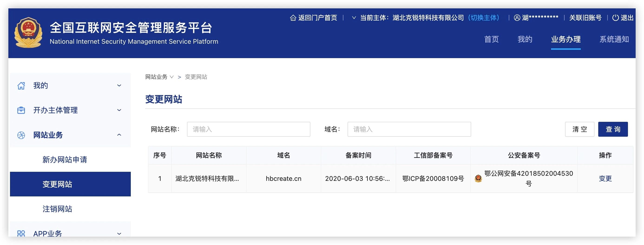
Task: Expand the APP业务 sidebar chevron
Action: (119, 234)
